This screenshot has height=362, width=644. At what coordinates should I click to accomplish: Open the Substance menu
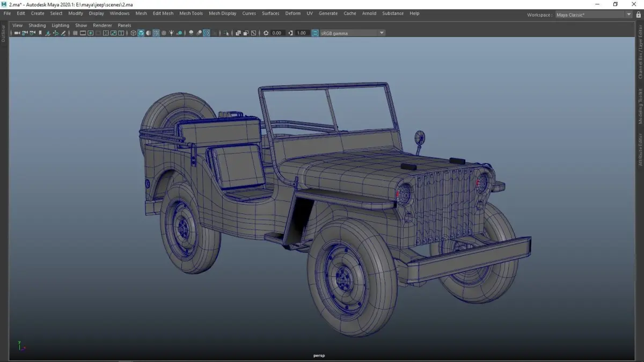point(393,13)
